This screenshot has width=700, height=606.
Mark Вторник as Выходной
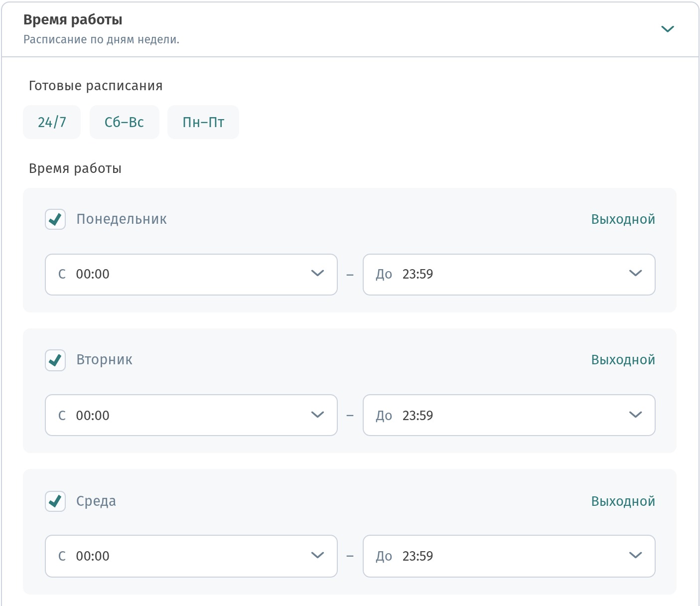tap(623, 360)
